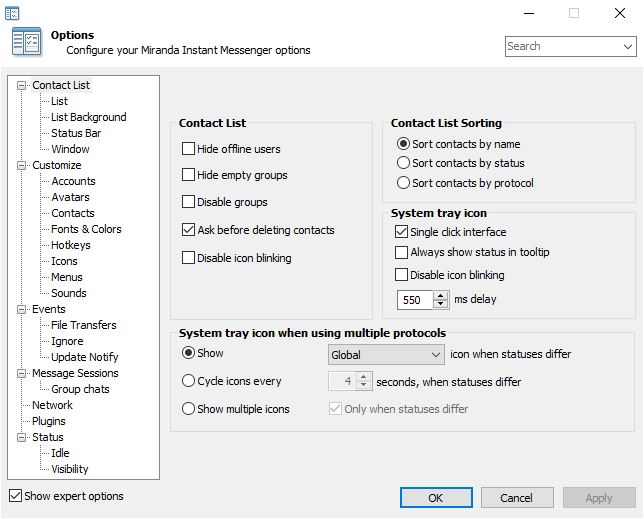Go to the Hotkeys options page
Image resolution: width=644 pixels, height=519 pixels.
pos(71,245)
